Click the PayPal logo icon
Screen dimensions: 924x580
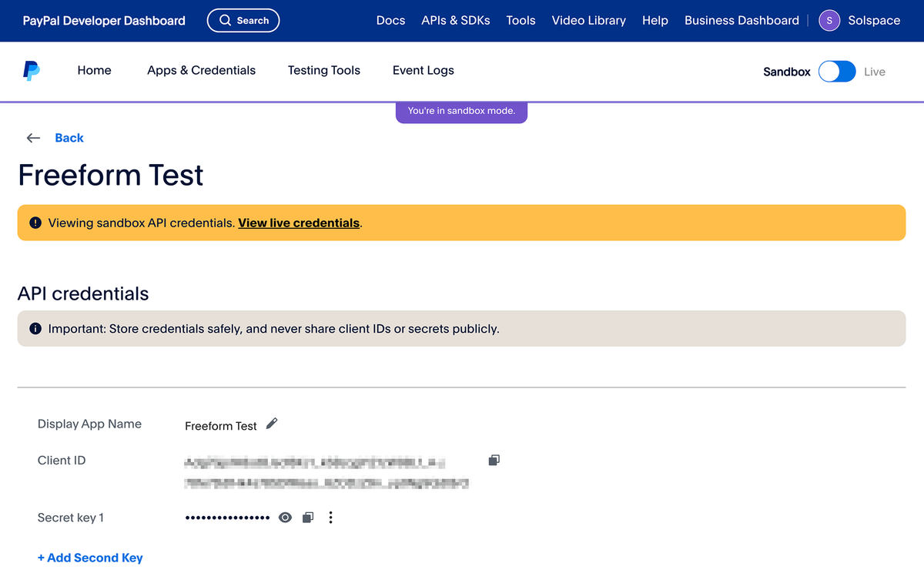[31, 71]
